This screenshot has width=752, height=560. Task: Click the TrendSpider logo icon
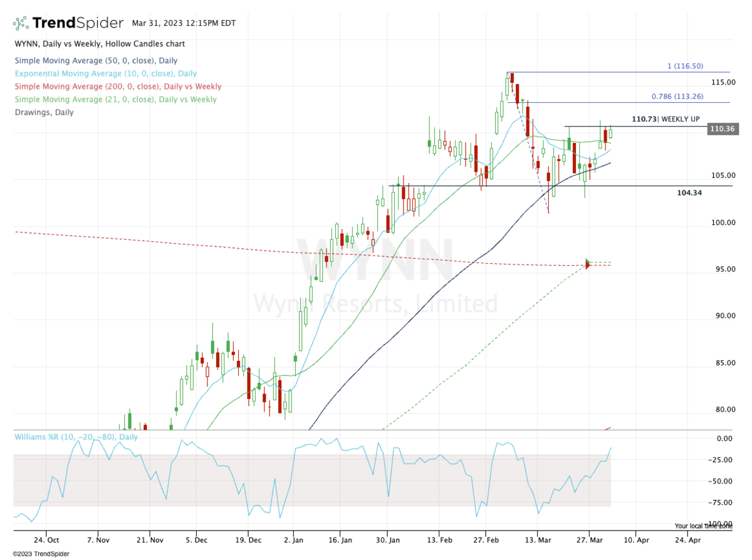coord(19,22)
